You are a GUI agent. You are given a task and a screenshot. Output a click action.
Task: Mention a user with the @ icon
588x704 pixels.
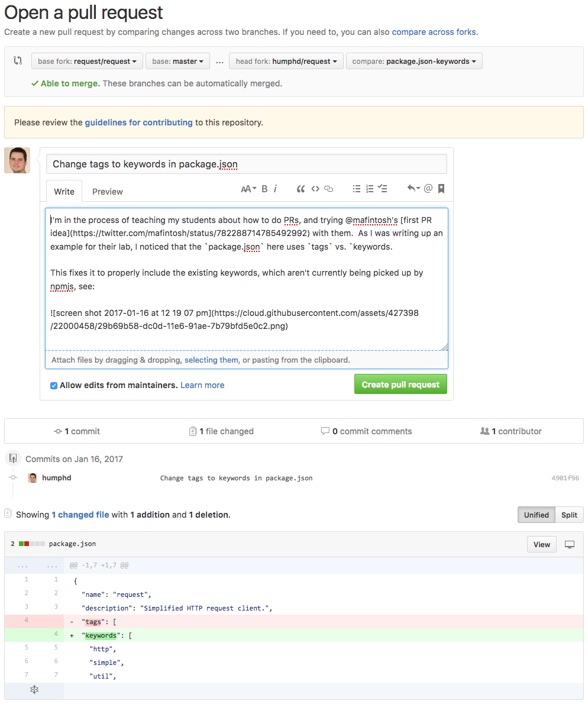pos(428,188)
